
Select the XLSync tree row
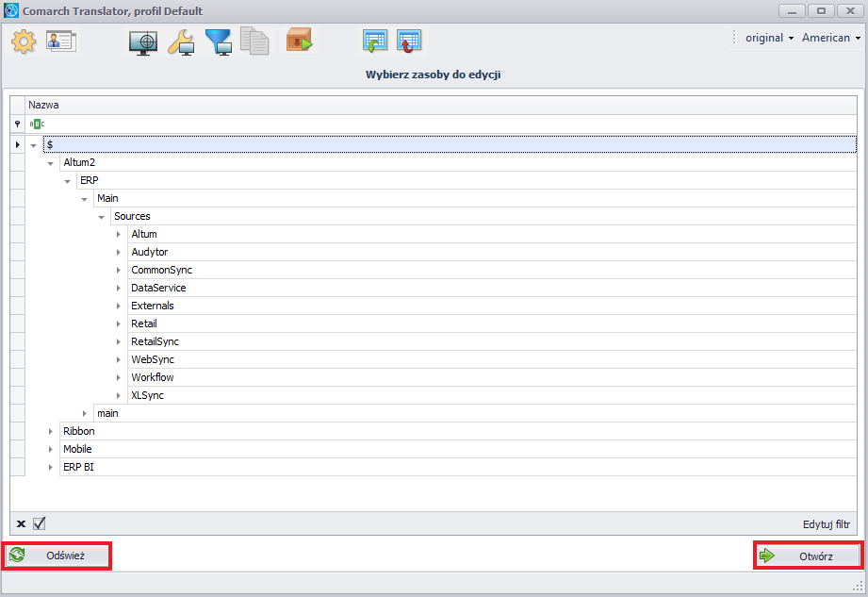pyautogui.click(x=492, y=395)
